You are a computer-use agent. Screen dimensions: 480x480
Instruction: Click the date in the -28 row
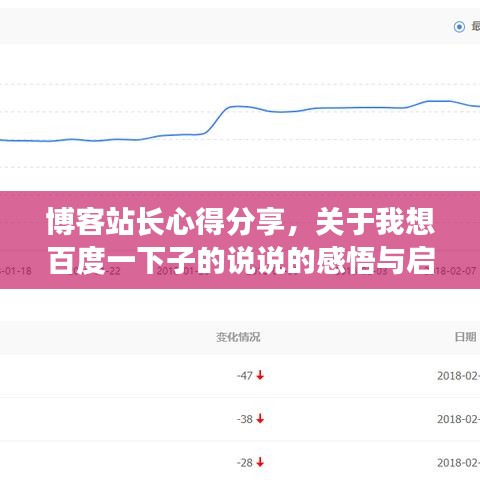(459, 463)
